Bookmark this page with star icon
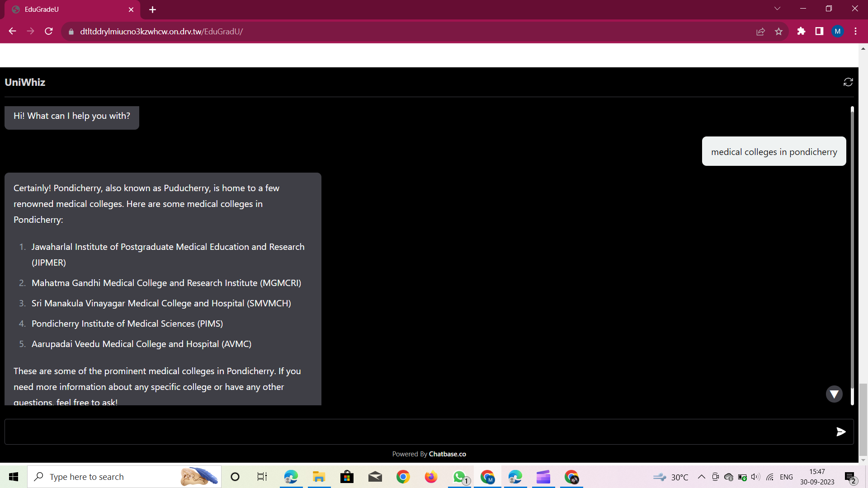The width and height of the screenshot is (868, 488). click(778, 32)
